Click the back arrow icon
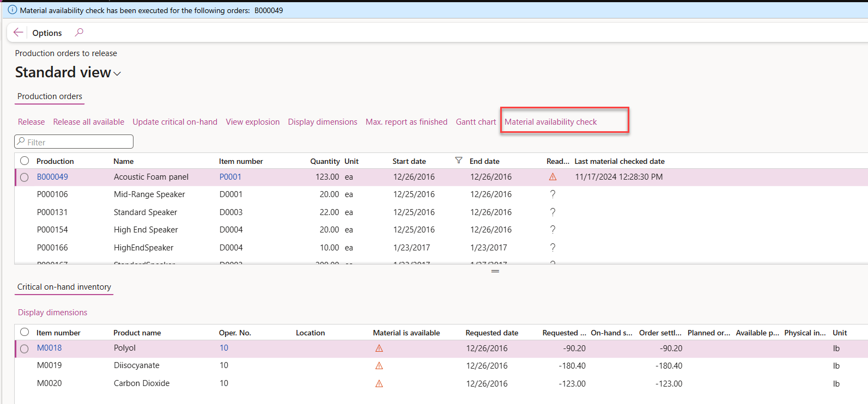This screenshot has width=868, height=404. (18, 33)
